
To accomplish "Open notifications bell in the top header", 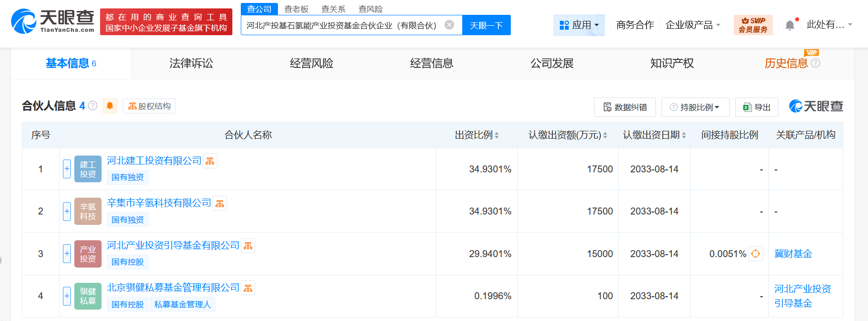I will click(790, 25).
